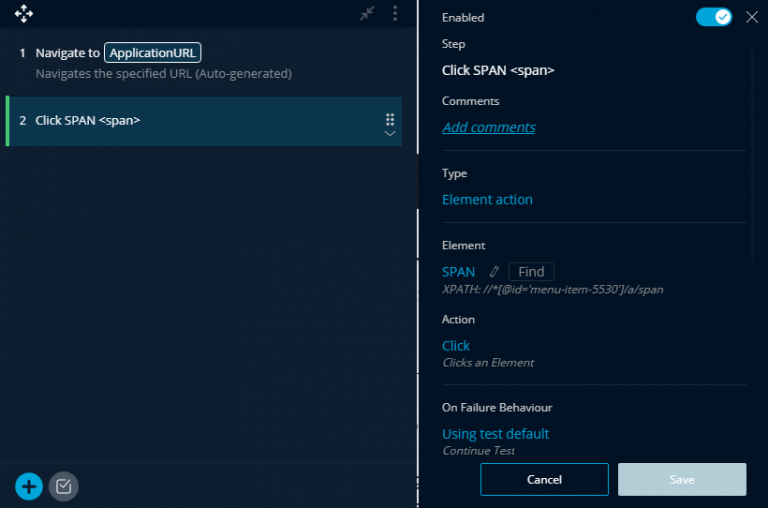Click the SPAN element link
Screen dimensions: 768x508
458,272
